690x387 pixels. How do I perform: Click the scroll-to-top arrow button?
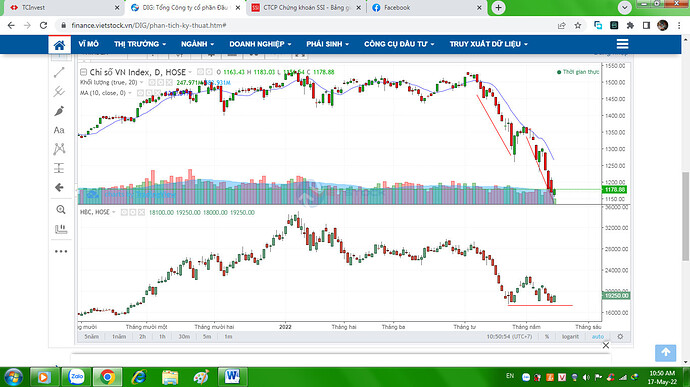point(665,352)
